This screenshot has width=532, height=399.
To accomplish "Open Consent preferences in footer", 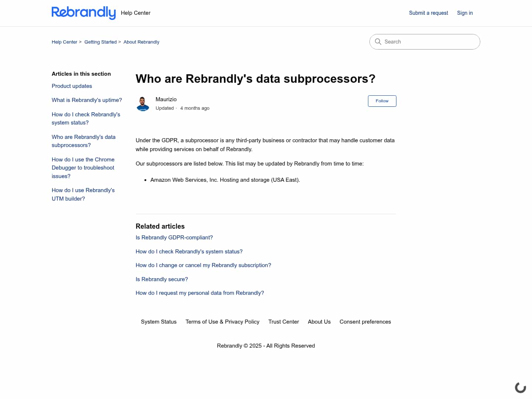I will 365,322.
